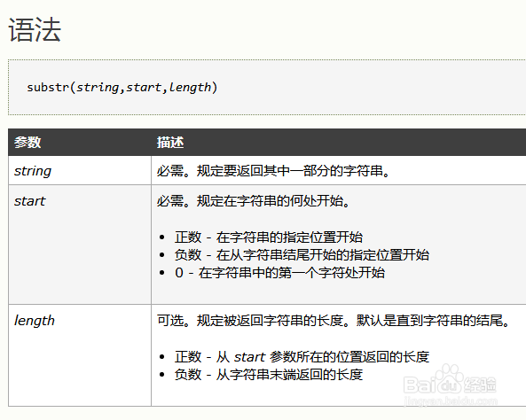Click text 可选。规定被返回字符串的长度。
The image size is (526, 420).
pos(254,321)
